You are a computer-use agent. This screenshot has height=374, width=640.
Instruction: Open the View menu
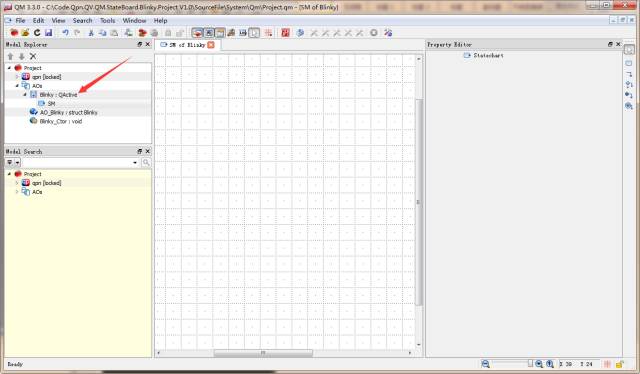[x=58, y=20]
